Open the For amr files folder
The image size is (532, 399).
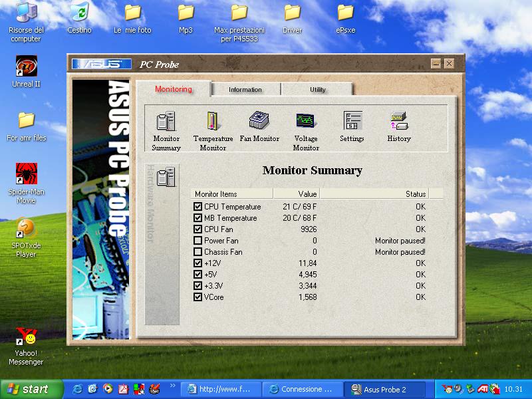[x=26, y=120]
